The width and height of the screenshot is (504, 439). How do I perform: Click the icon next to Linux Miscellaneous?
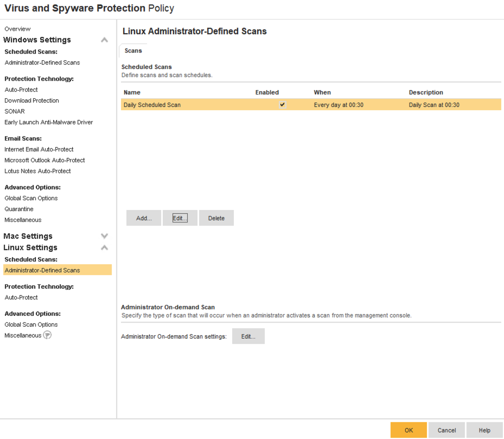click(x=47, y=335)
